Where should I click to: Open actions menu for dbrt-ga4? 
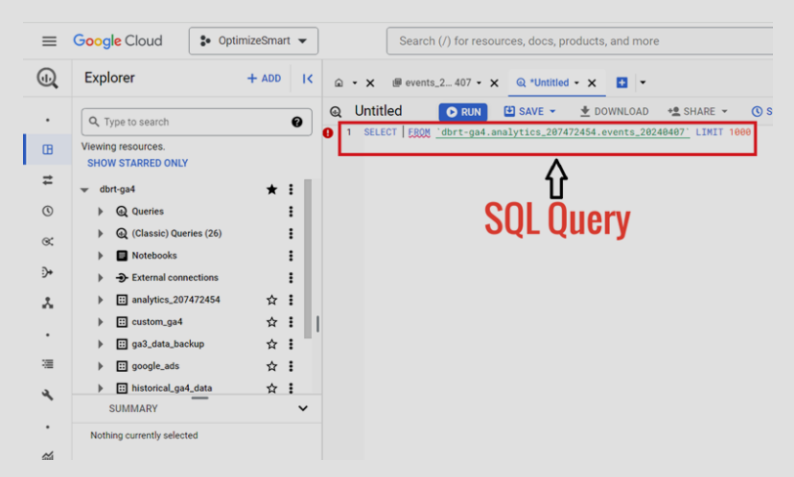(291, 189)
